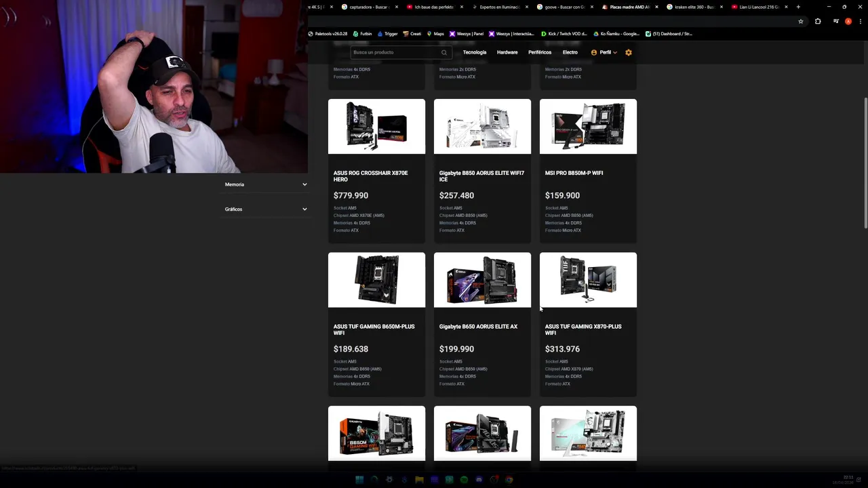Open the Windows Start button

click(359, 479)
